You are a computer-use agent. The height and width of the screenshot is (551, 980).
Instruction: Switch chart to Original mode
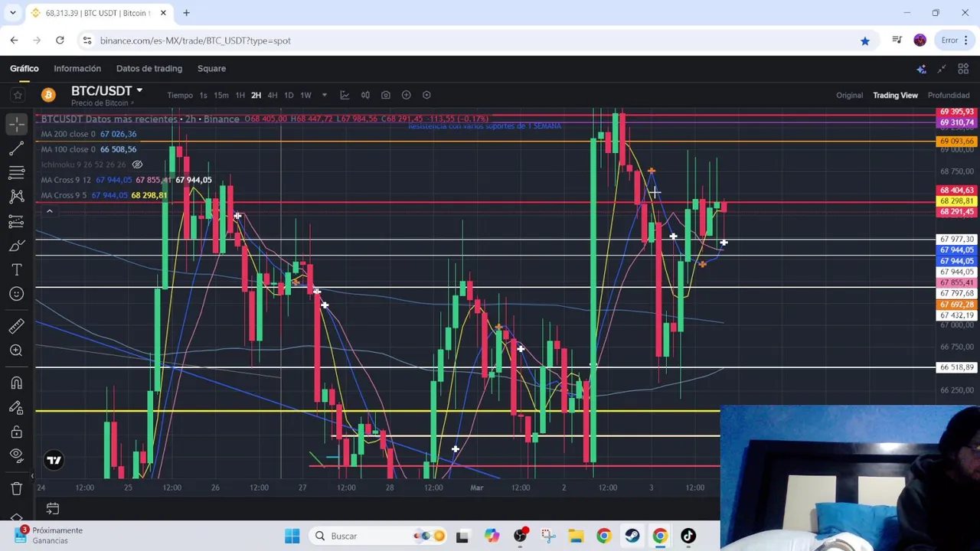[849, 95]
